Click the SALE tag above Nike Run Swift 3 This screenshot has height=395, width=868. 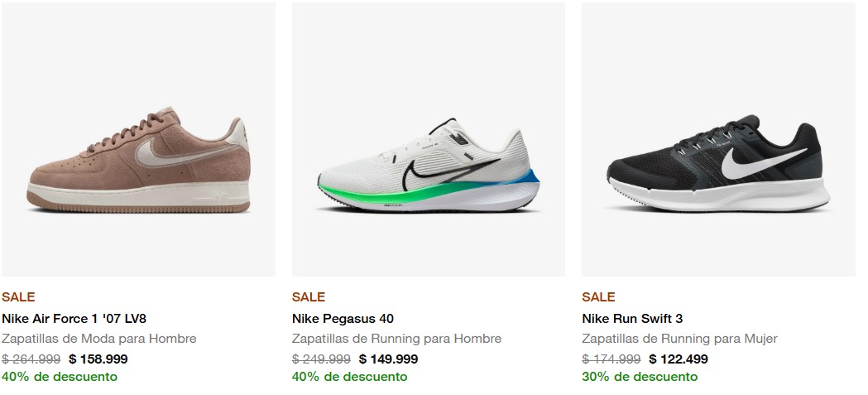(x=598, y=296)
